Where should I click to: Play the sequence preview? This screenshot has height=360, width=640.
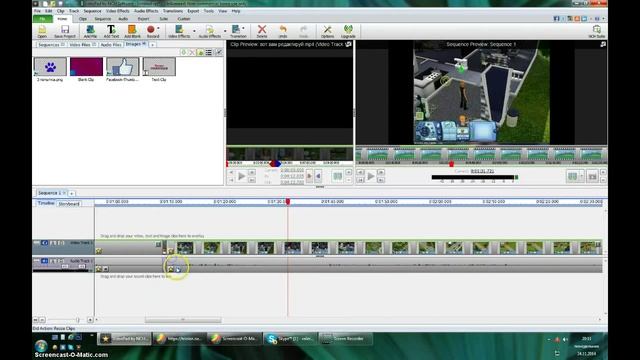(x=371, y=176)
